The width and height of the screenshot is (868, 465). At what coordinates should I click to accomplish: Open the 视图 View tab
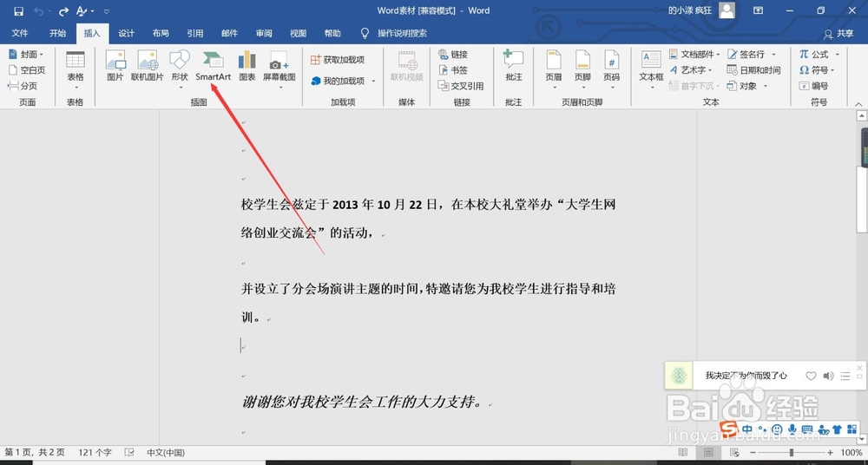pos(298,33)
